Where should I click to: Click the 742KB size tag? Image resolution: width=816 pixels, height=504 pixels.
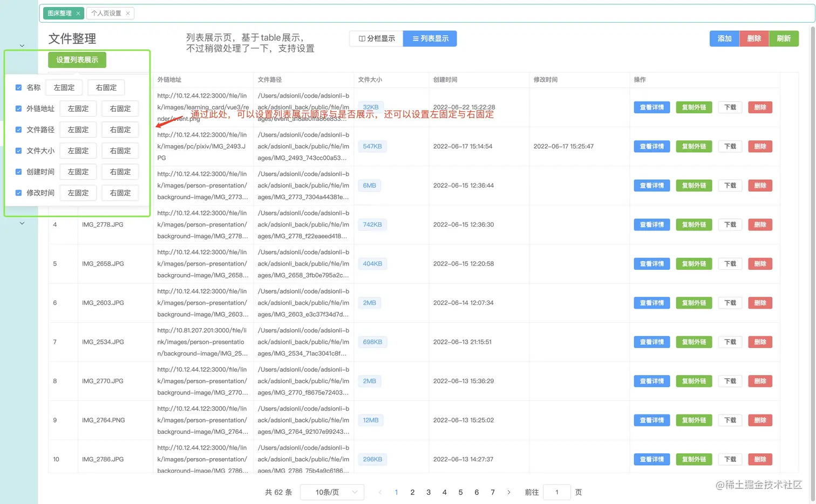point(372,224)
